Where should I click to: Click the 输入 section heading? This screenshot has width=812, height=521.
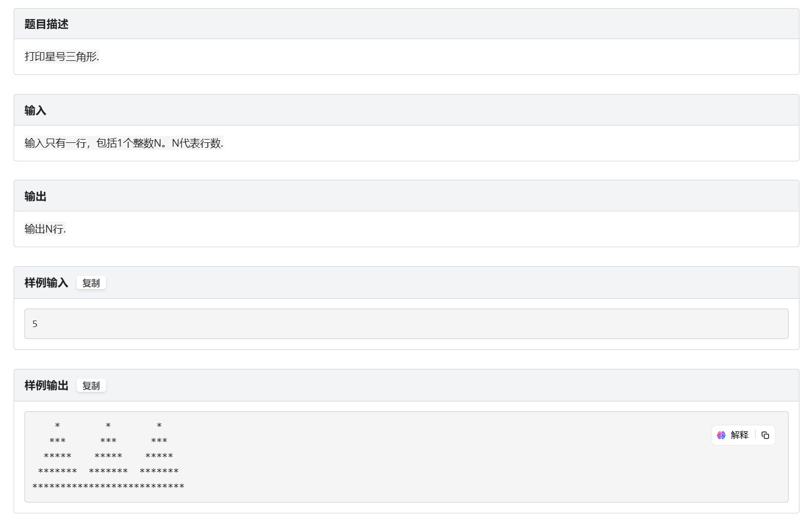(x=35, y=110)
